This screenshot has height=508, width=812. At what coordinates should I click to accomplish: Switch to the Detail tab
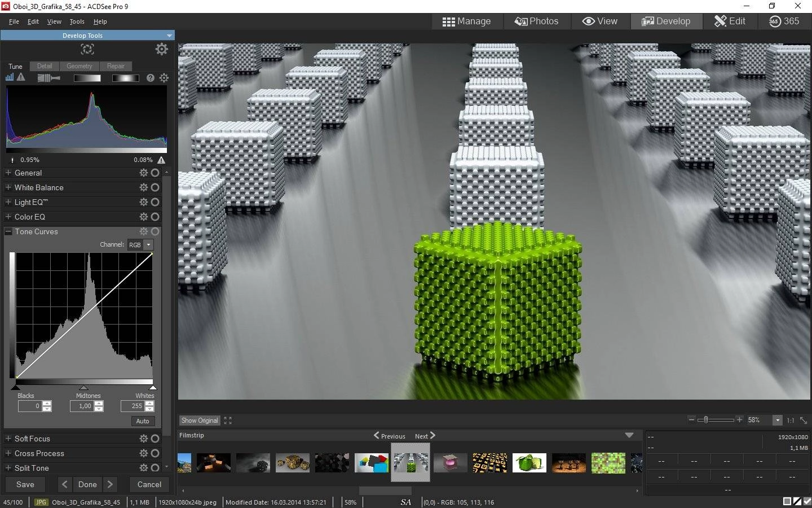45,66
